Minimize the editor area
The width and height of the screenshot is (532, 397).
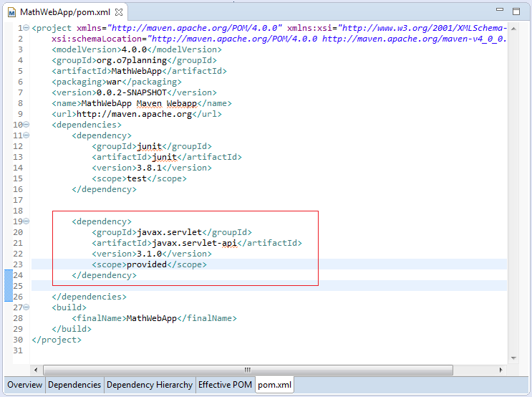pos(500,9)
